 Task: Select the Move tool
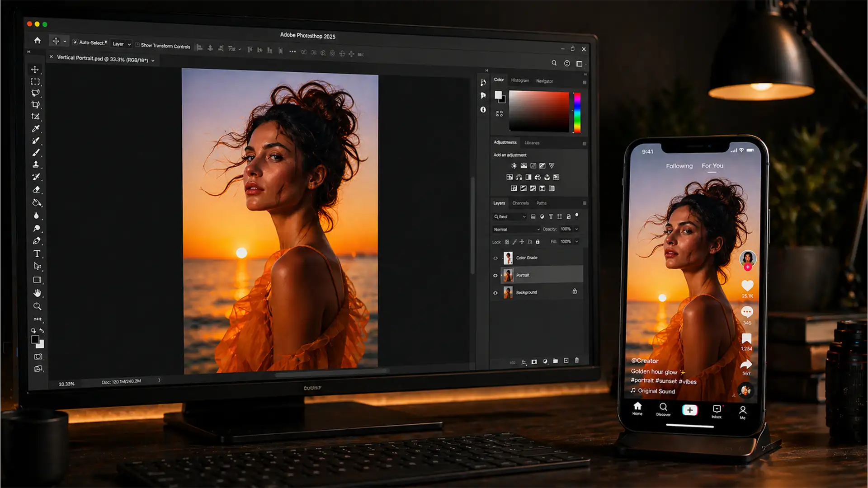coord(36,70)
